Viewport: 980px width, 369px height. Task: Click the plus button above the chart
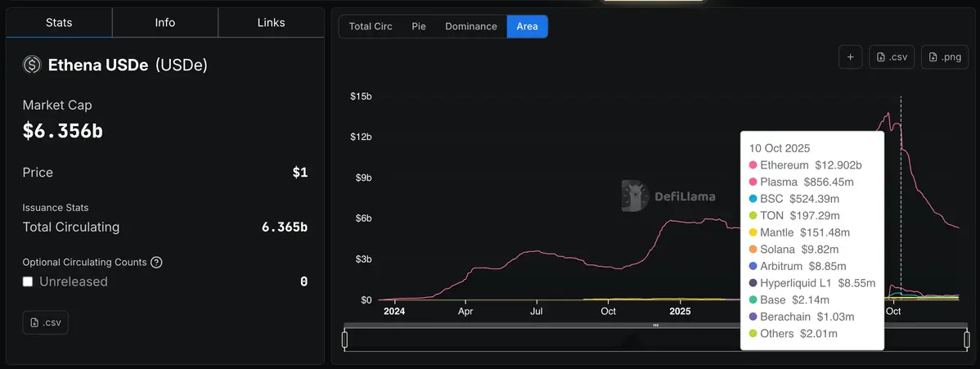(x=850, y=57)
